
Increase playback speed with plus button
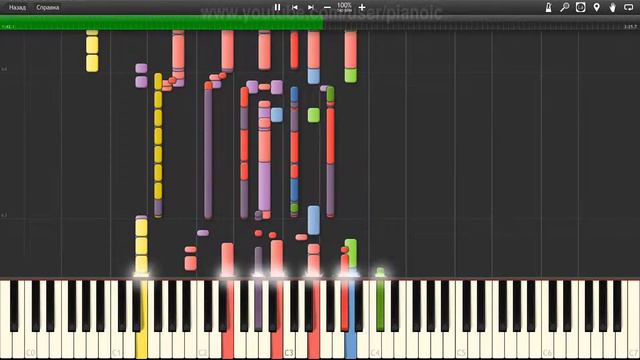362,7
